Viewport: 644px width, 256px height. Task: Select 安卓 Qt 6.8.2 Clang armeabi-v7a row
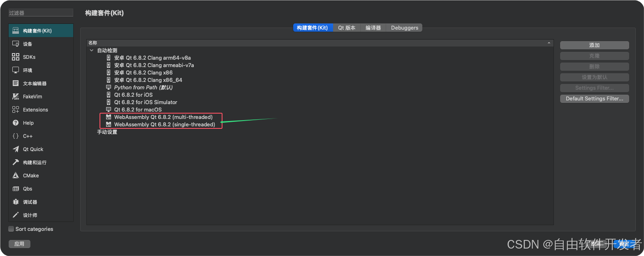click(320, 65)
